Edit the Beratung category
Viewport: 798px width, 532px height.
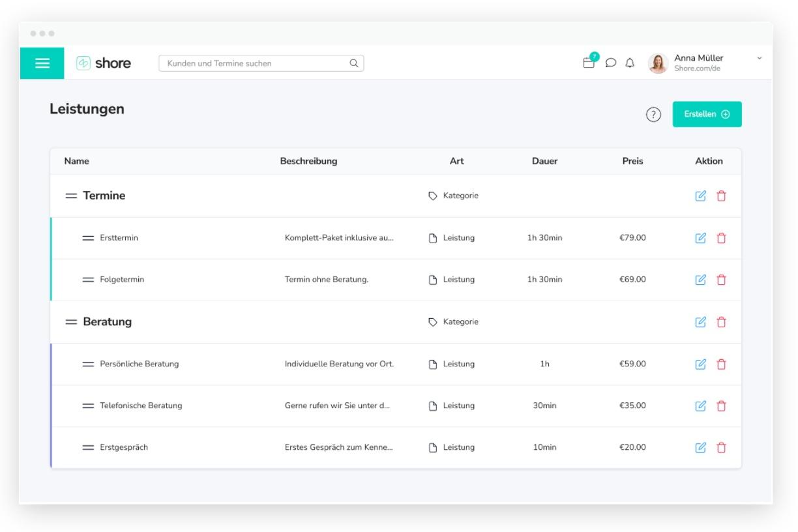pyautogui.click(x=701, y=322)
